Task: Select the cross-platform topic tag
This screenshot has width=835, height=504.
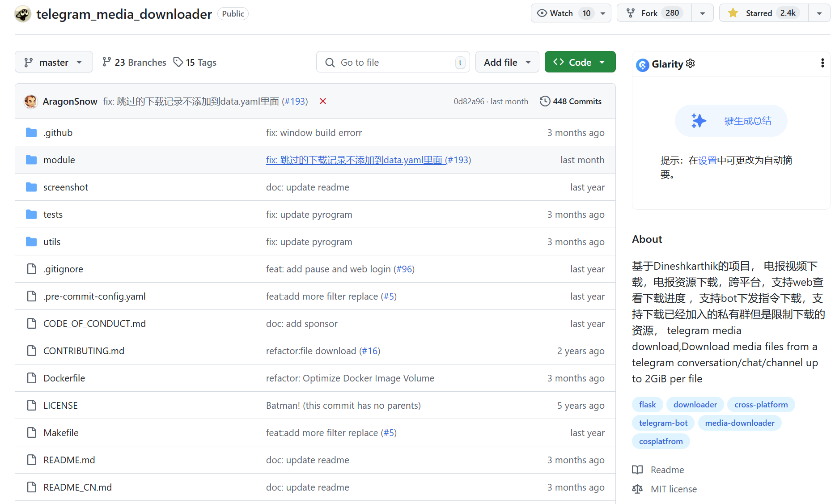Action: point(761,404)
